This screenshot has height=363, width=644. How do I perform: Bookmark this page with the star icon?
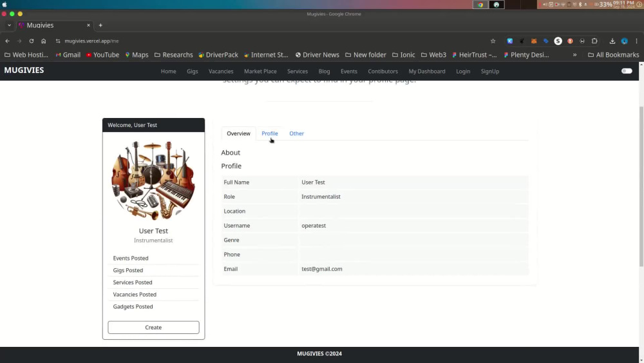pos(493,41)
